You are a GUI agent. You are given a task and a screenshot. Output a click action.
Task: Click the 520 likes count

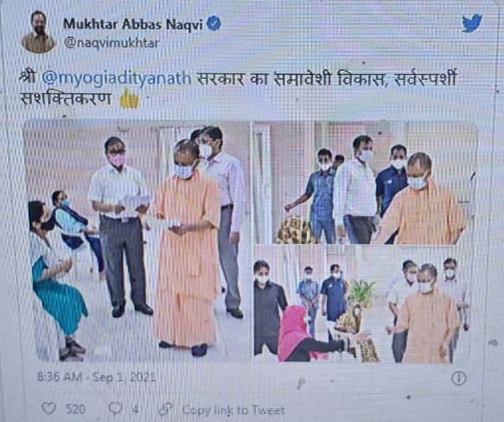click(x=75, y=409)
